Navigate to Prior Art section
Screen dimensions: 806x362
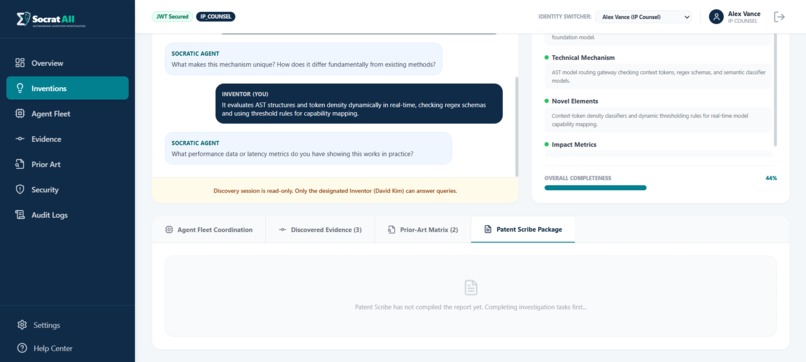click(x=67, y=164)
